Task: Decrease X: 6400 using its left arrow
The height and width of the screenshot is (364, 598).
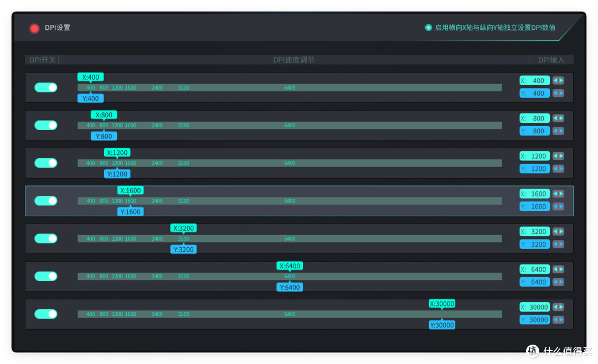Action: (556, 269)
